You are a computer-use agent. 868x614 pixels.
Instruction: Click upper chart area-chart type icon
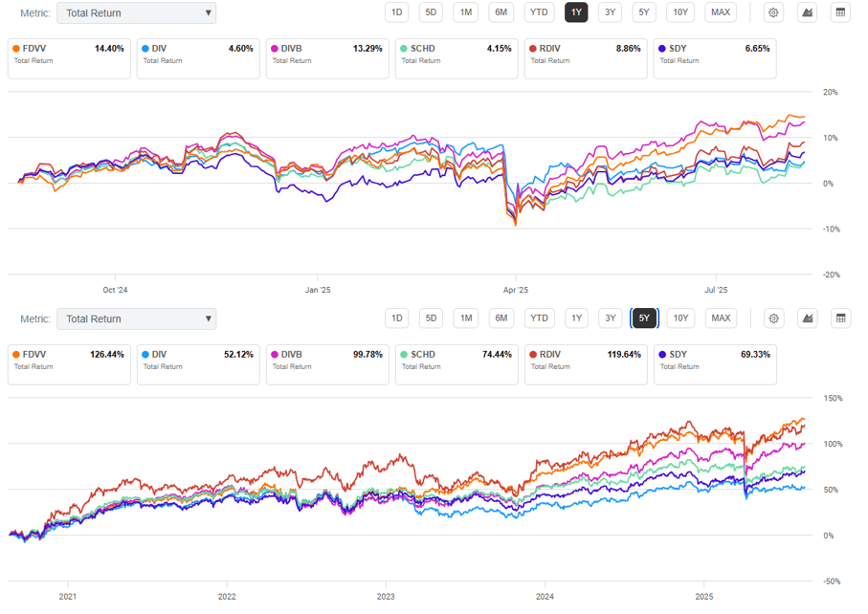(x=807, y=12)
